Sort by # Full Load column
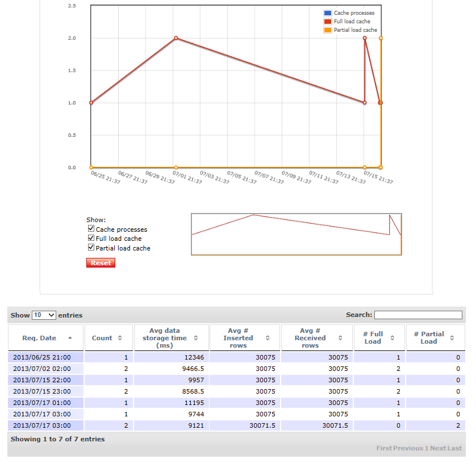Image resolution: width=476 pixels, height=476 pixels. [x=379, y=338]
